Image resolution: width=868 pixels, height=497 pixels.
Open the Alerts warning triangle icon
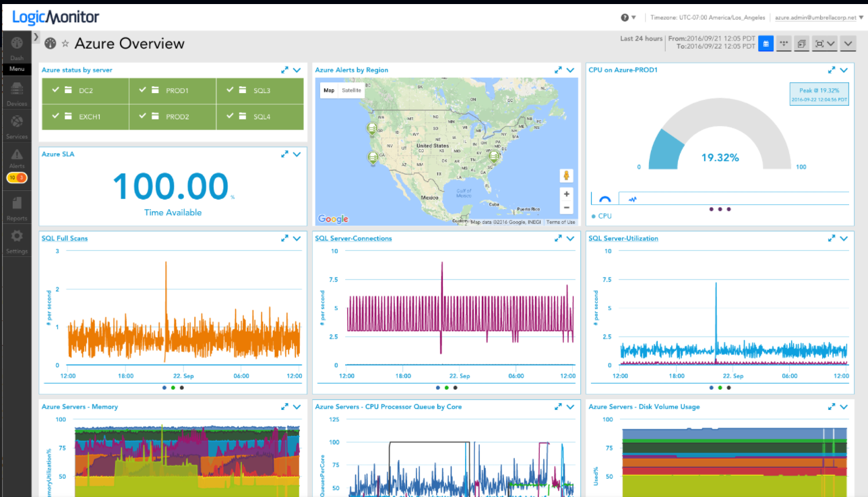17,155
